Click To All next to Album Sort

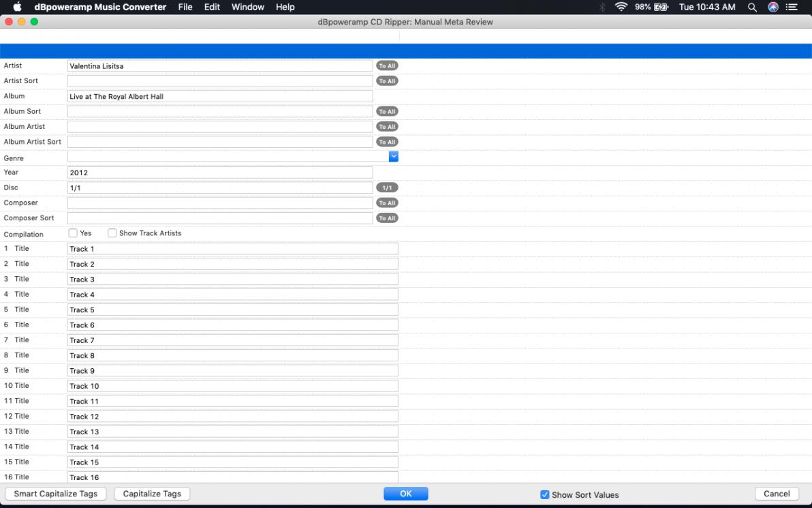387,111
